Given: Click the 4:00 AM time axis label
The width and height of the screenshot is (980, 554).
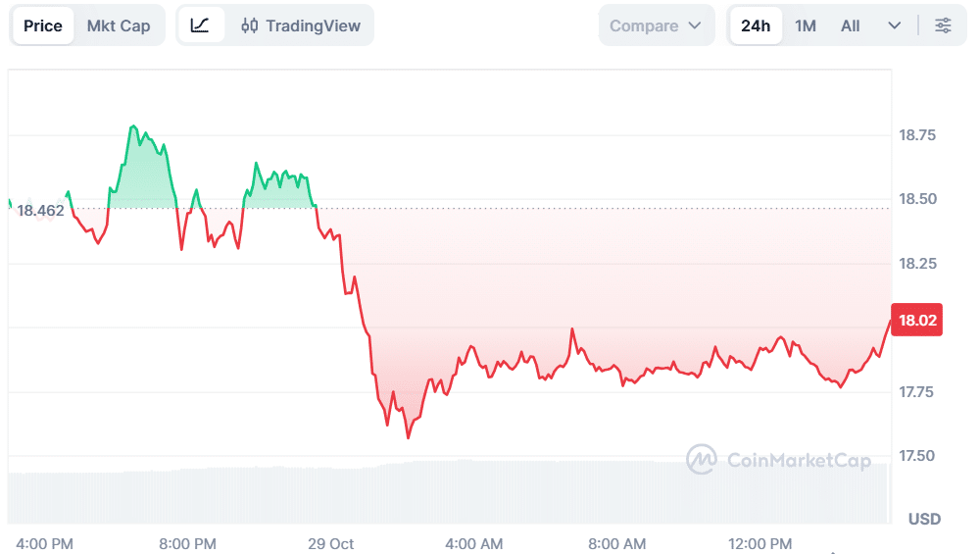Looking at the screenshot, I should [474, 543].
